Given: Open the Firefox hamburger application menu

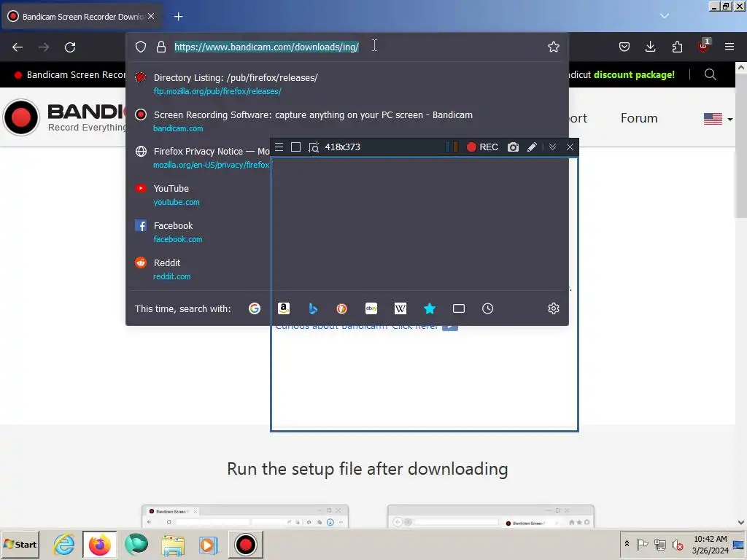Looking at the screenshot, I should (x=729, y=47).
